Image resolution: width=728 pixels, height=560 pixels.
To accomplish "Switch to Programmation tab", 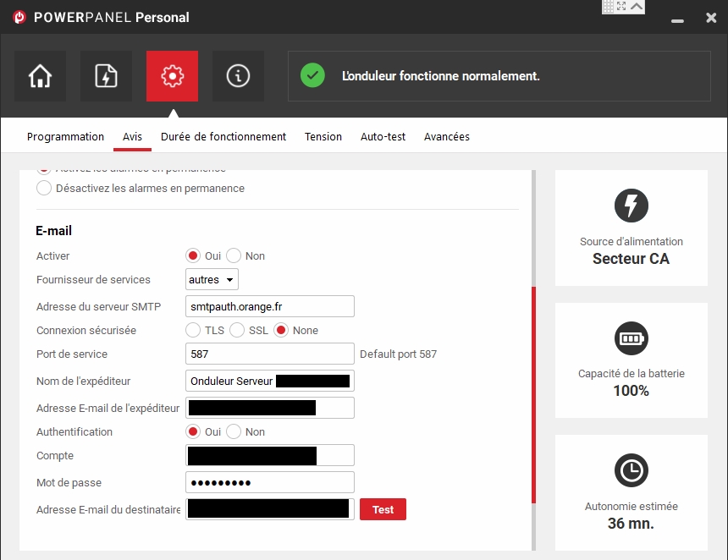I will pyautogui.click(x=65, y=136).
